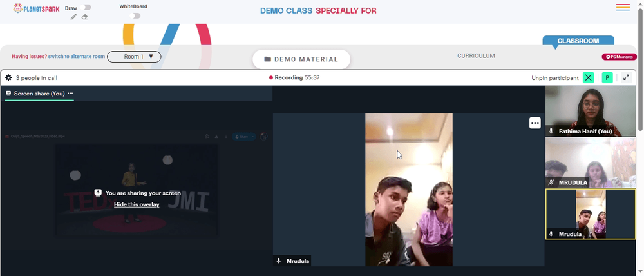The image size is (644, 276).
Task: Click the screen-sharing upload icon in overlay
Action: tap(98, 193)
